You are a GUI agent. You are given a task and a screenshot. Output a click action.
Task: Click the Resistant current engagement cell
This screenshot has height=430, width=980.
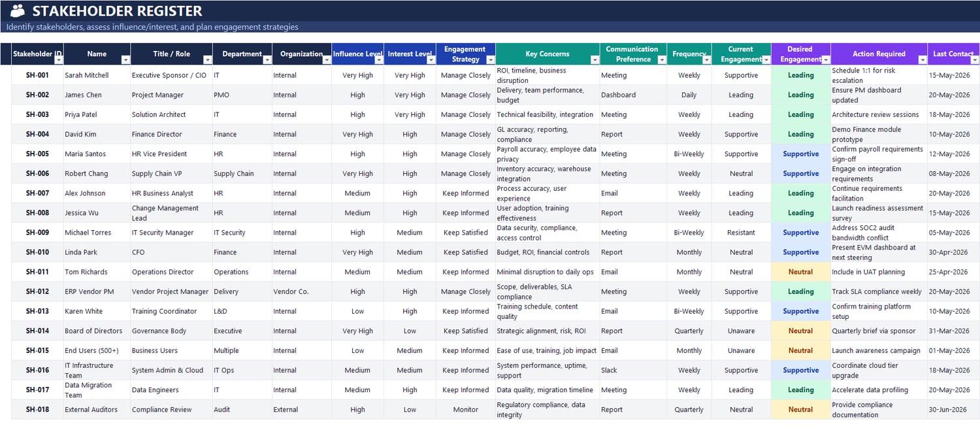point(741,232)
